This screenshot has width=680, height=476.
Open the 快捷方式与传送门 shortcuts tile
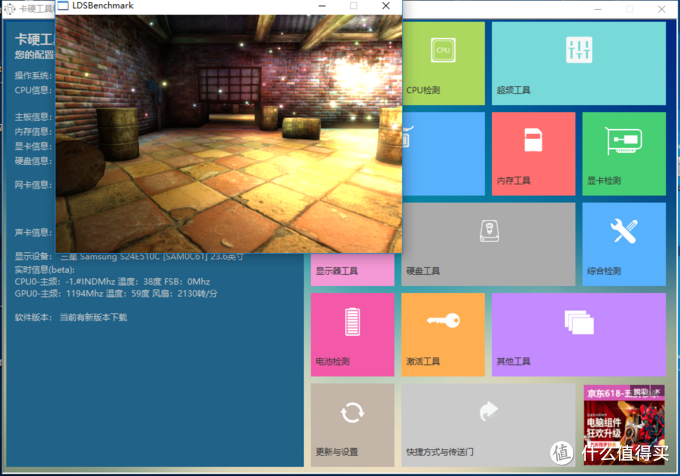pyautogui.click(x=488, y=424)
